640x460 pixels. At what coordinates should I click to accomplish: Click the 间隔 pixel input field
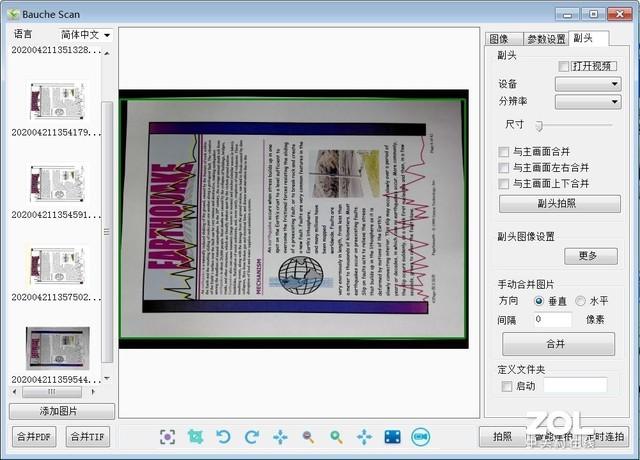(x=552, y=319)
